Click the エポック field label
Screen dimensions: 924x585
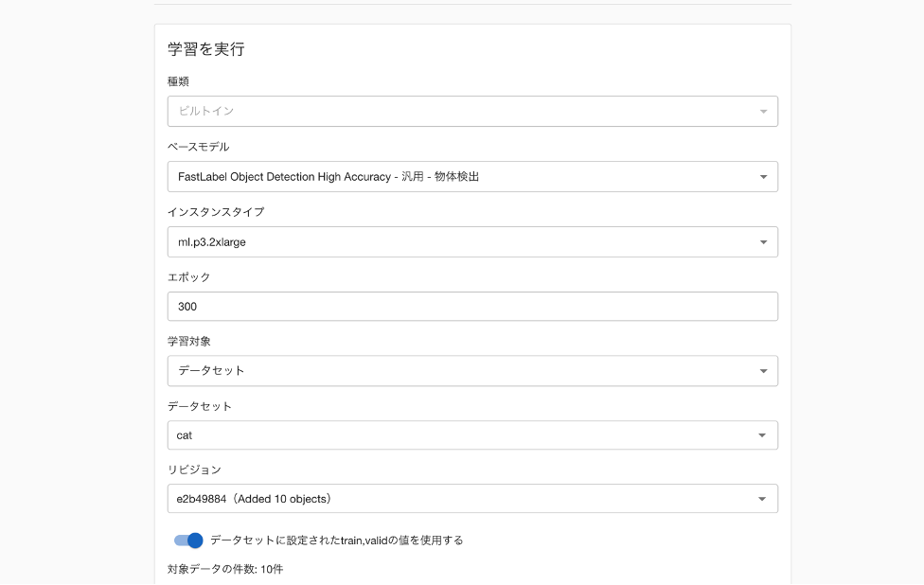click(x=188, y=277)
